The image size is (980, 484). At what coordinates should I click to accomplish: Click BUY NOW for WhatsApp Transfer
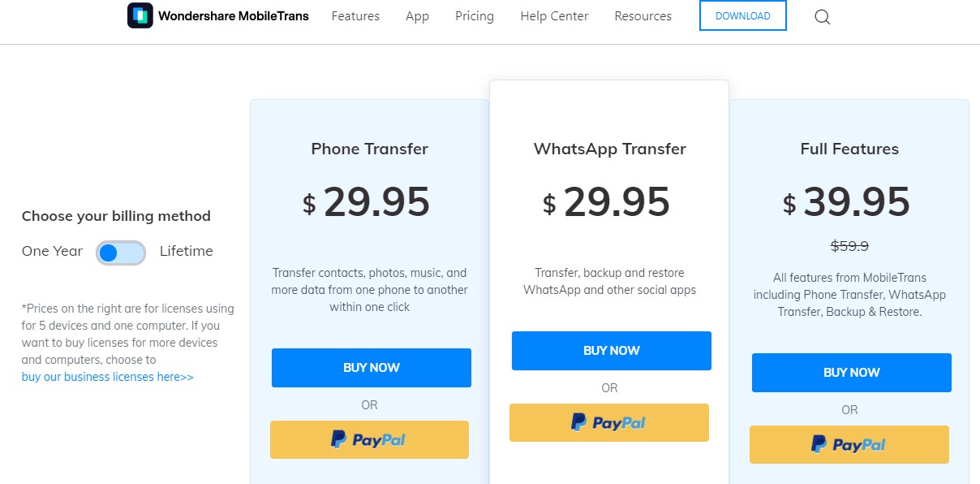pyautogui.click(x=611, y=350)
